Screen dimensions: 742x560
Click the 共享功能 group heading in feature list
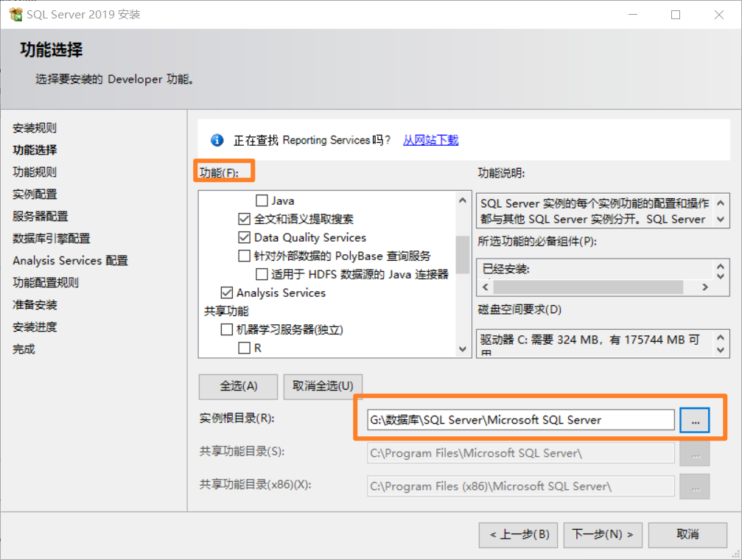click(226, 312)
